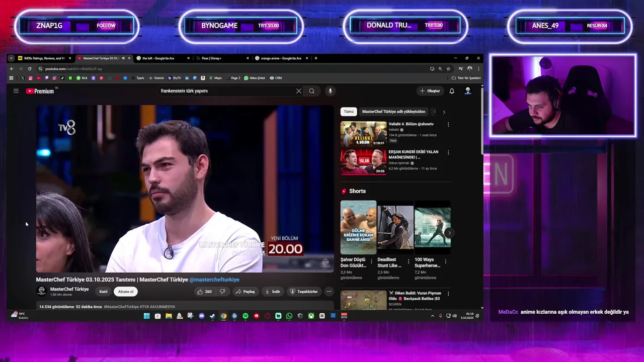Dislike the MasterChef video
This screenshot has height=362, width=644.
click(222, 292)
